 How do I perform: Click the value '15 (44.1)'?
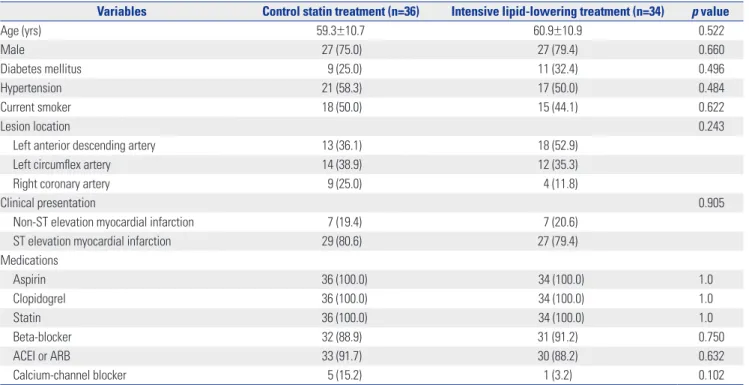pyautogui.click(x=558, y=107)
